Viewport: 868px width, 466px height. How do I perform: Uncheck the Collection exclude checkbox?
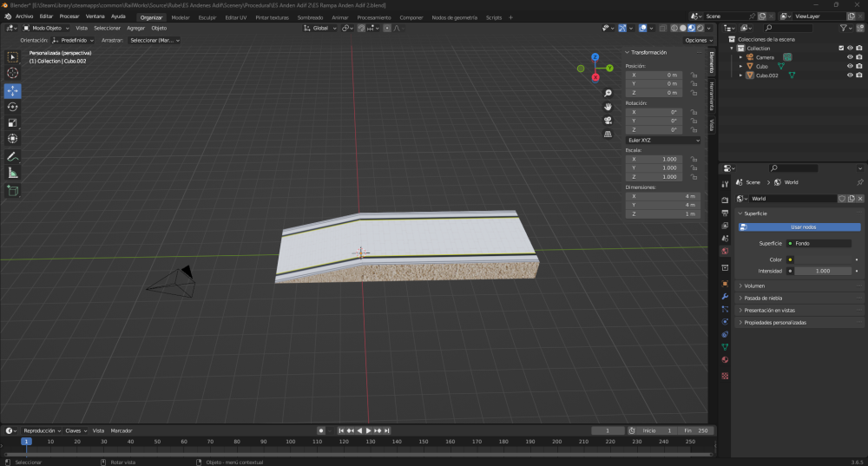(840, 49)
